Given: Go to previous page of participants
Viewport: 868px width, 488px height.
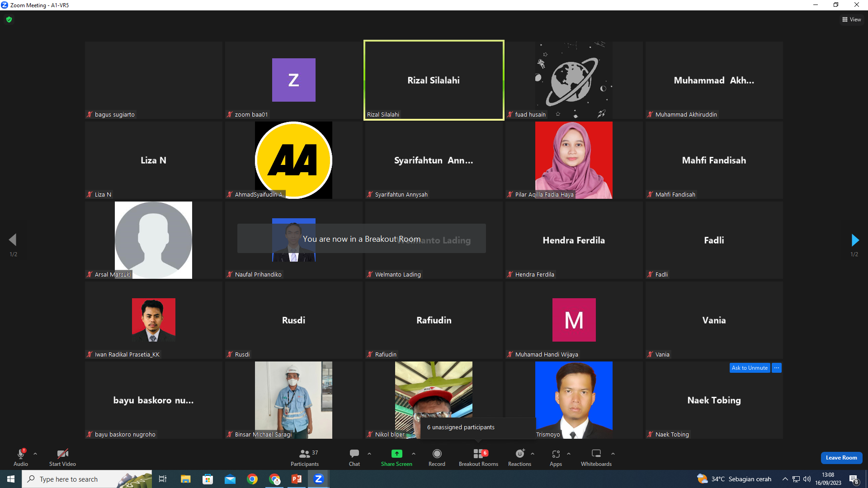Looking at the screenshot, I should click(x=13, y=240).
